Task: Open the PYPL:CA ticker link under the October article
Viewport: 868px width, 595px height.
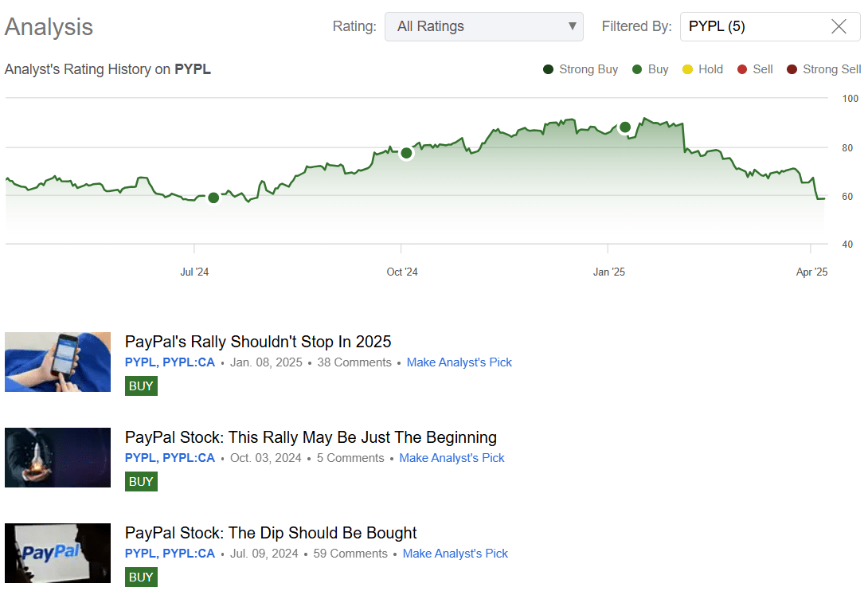Action: [189, 458]
